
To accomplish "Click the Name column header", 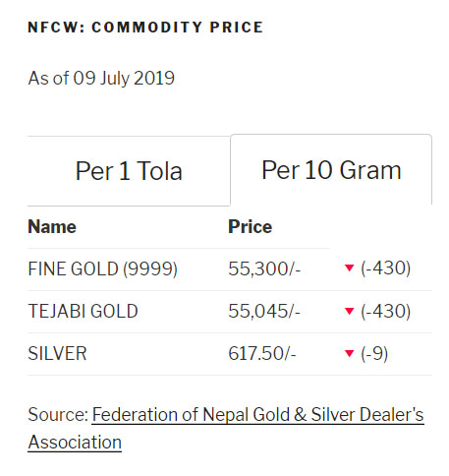I will coord(52,226).
